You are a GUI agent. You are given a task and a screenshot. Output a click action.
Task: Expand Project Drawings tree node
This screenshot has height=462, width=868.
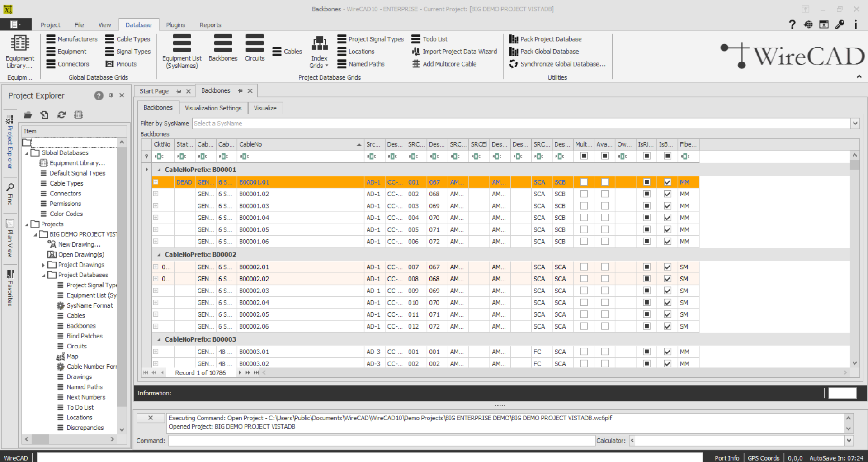coord(43,265)
